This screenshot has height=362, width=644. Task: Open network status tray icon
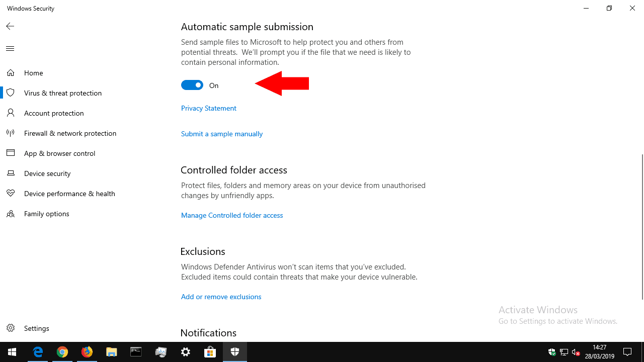coord(564,352)
